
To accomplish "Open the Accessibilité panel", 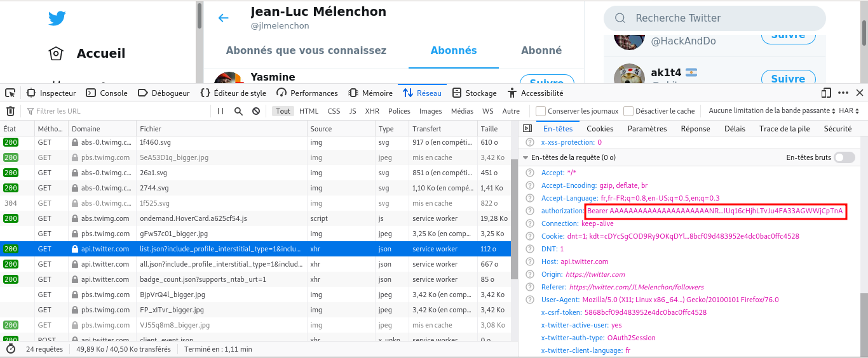I will [536, 93].
